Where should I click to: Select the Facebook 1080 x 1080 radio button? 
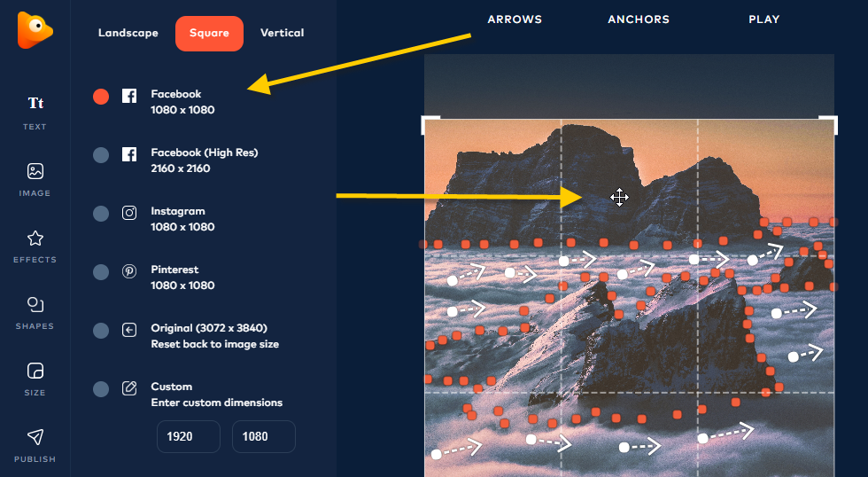[101, 97]
